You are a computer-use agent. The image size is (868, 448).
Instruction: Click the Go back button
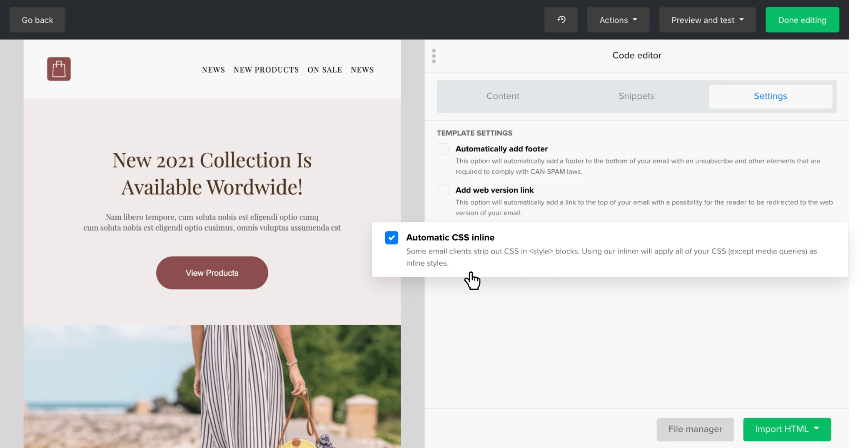37,20
